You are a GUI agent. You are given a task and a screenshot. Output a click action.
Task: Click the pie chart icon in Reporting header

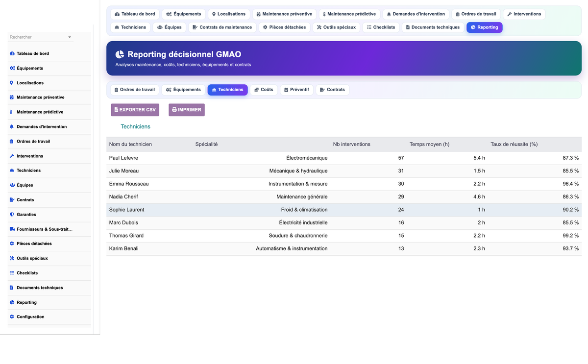point(120,54)
